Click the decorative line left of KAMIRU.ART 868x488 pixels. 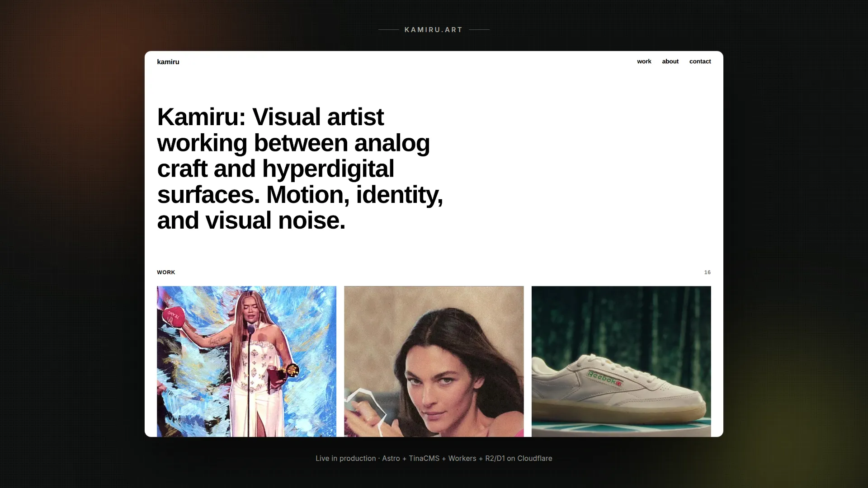coord(388,30)
